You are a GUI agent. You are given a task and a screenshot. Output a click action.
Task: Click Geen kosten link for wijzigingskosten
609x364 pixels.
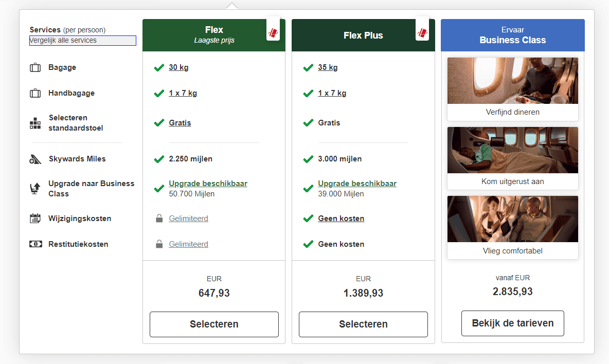[341, 219]
